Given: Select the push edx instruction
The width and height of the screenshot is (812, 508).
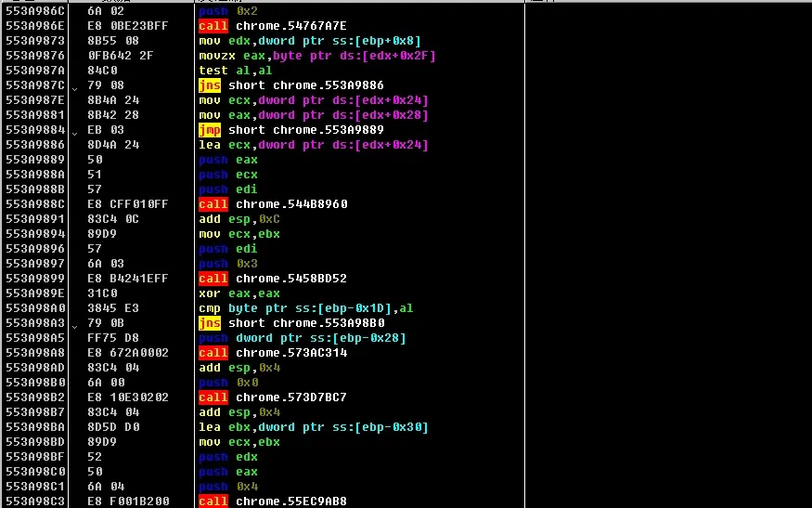Looking at the screenshot, I should 228,457.
